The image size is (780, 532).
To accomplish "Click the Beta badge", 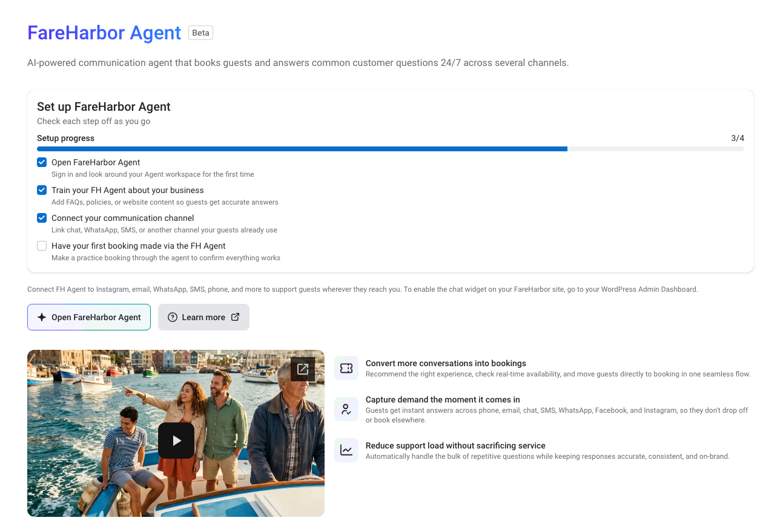I will (x=200, y=33).
